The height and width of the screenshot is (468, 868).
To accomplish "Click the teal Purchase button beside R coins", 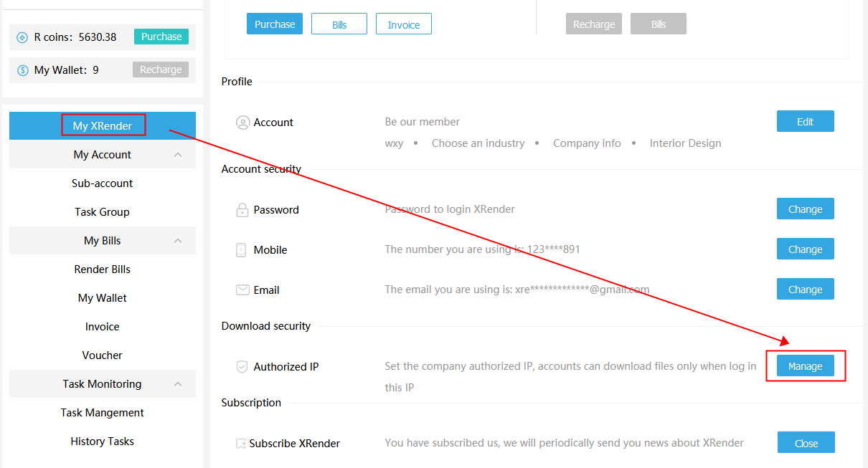I will click(x=161, y=37).
